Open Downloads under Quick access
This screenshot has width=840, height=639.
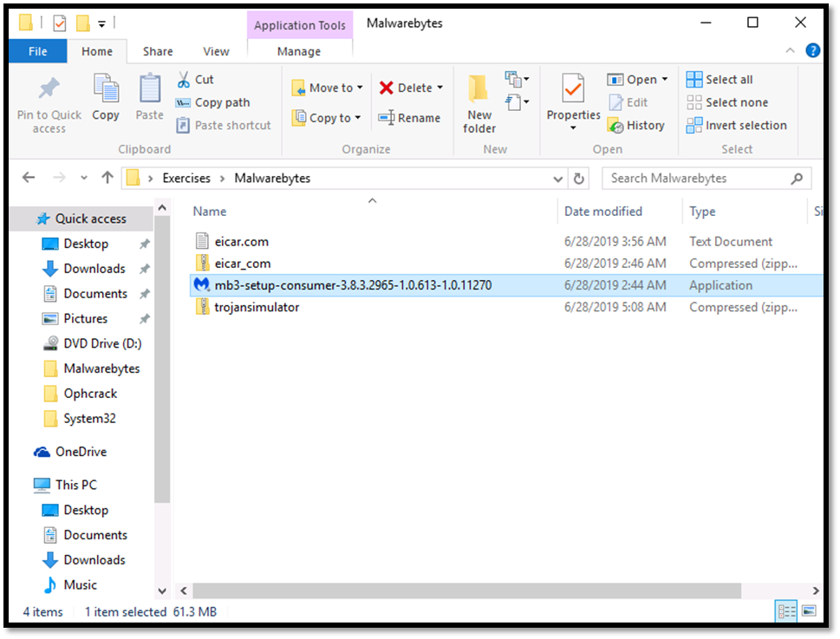click(x=94, y=269)
